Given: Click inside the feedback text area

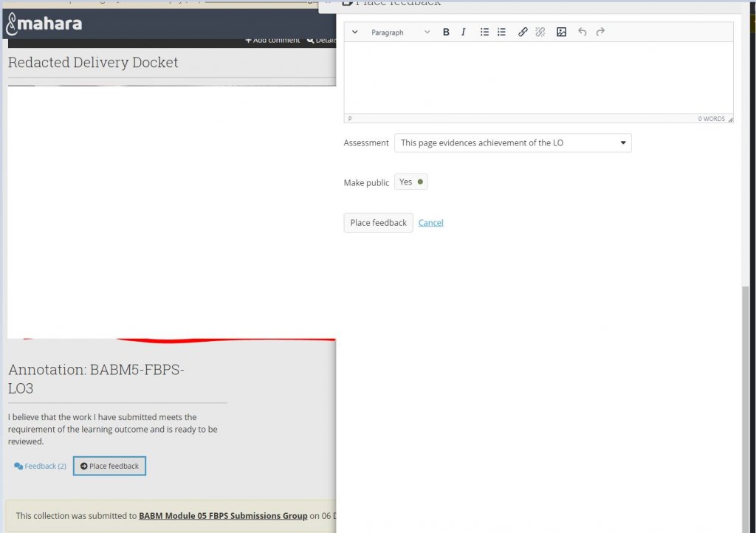Looking at the screenshot, I should point(538,78).
